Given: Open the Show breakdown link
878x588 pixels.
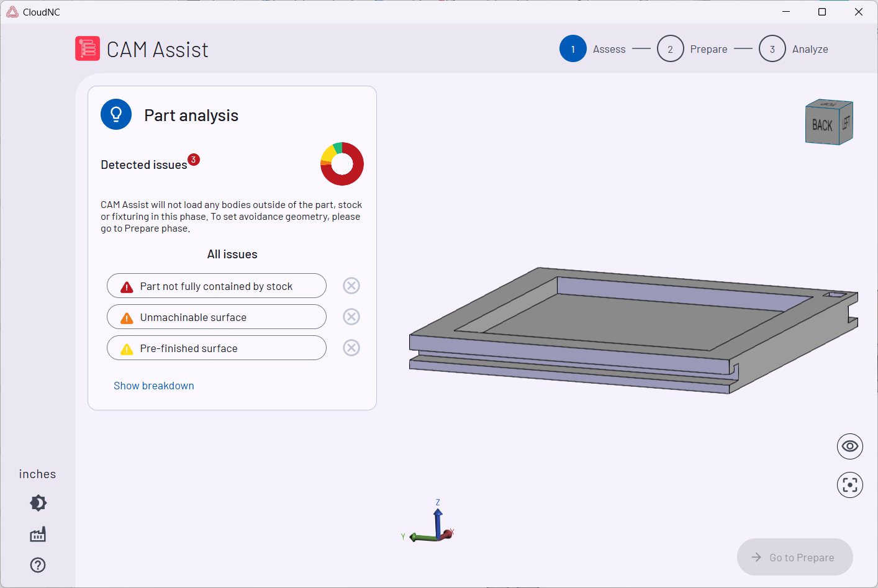Looking at the screenshot, I should 154,386.
